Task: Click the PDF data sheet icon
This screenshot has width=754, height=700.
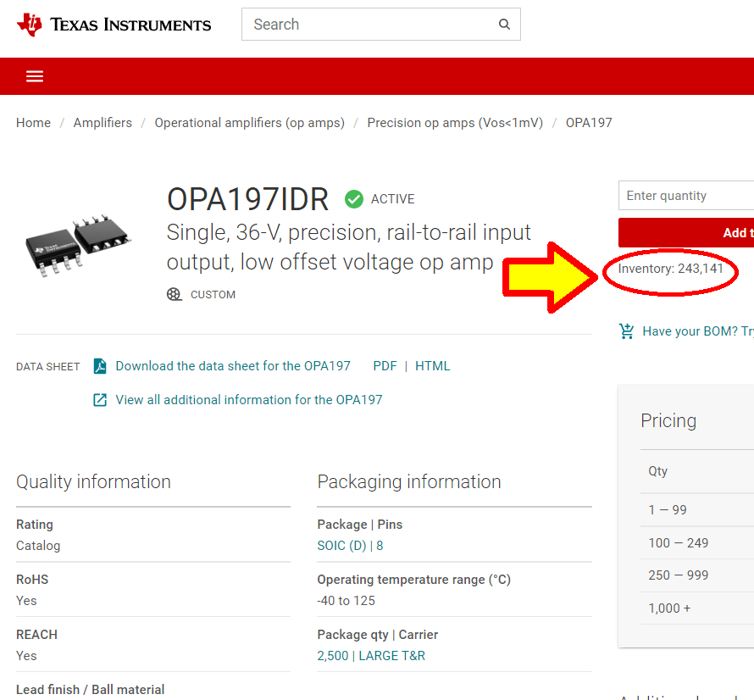Action: coord(99,366)
